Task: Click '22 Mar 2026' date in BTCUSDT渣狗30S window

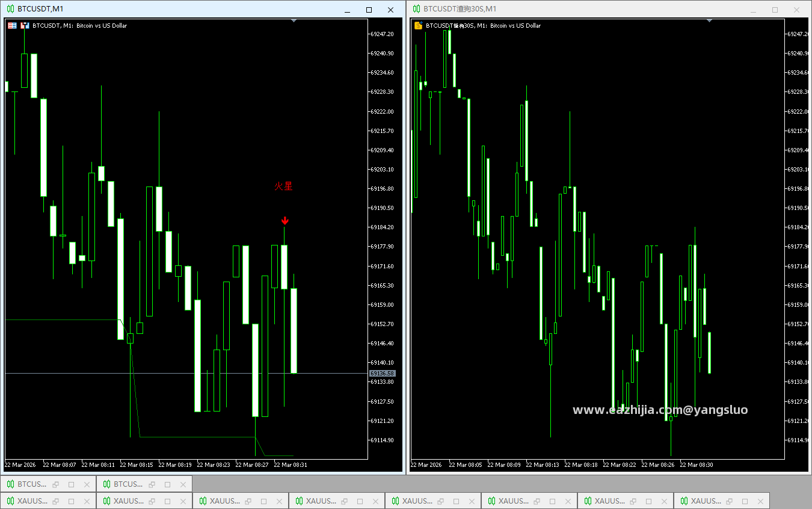Action: [x=426, y=464]
